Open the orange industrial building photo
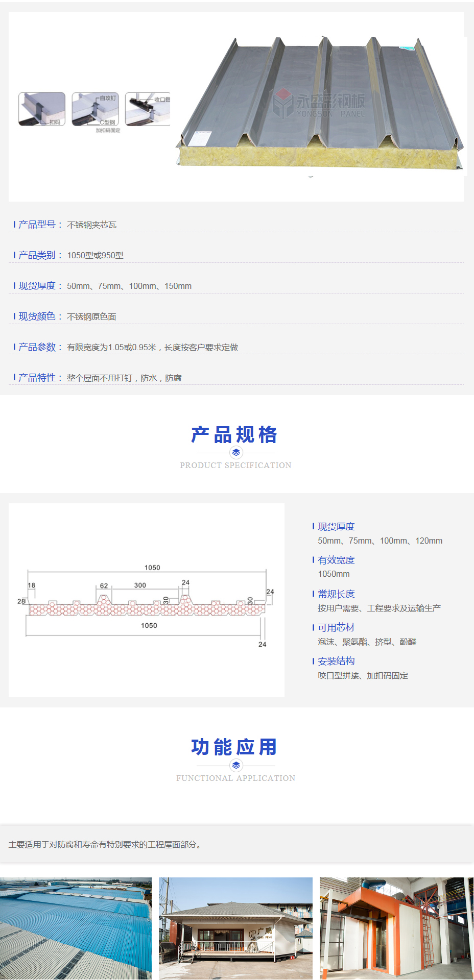Screen dimensions: 474x980 pos(396,928)
